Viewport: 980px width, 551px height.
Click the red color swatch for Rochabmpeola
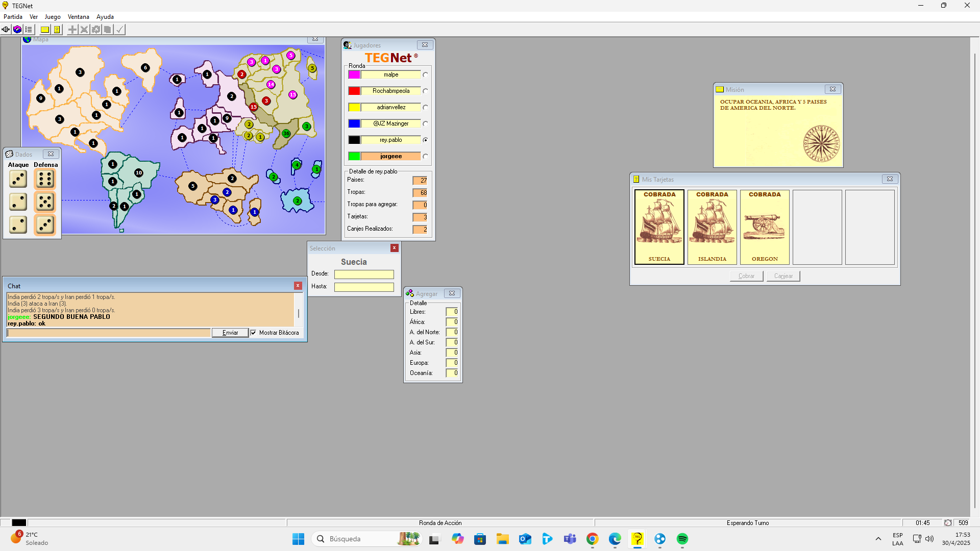(x=354, y=91)
